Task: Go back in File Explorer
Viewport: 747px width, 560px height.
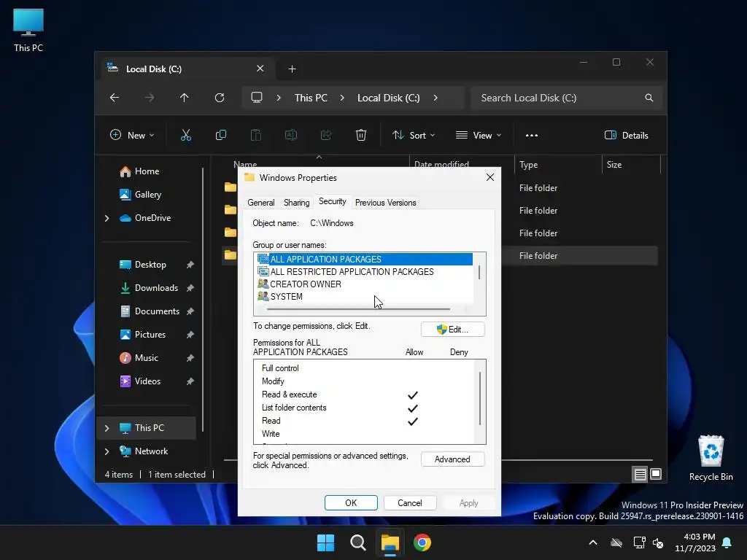Action: 115,98
